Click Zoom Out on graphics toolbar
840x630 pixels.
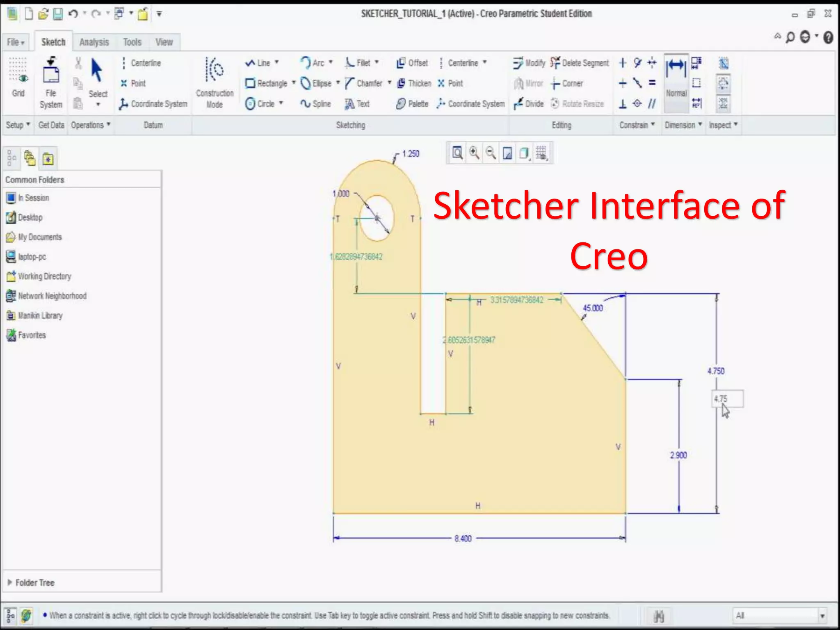[491, 153]
